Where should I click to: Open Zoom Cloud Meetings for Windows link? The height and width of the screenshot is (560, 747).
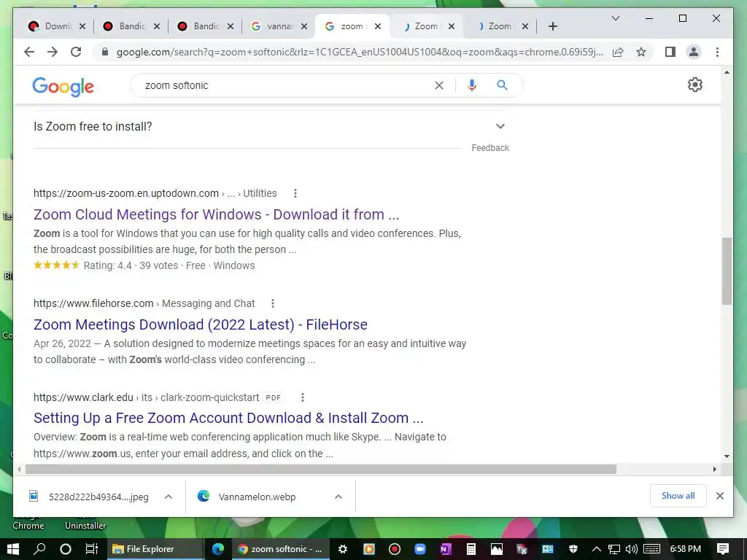pos(216,214)
